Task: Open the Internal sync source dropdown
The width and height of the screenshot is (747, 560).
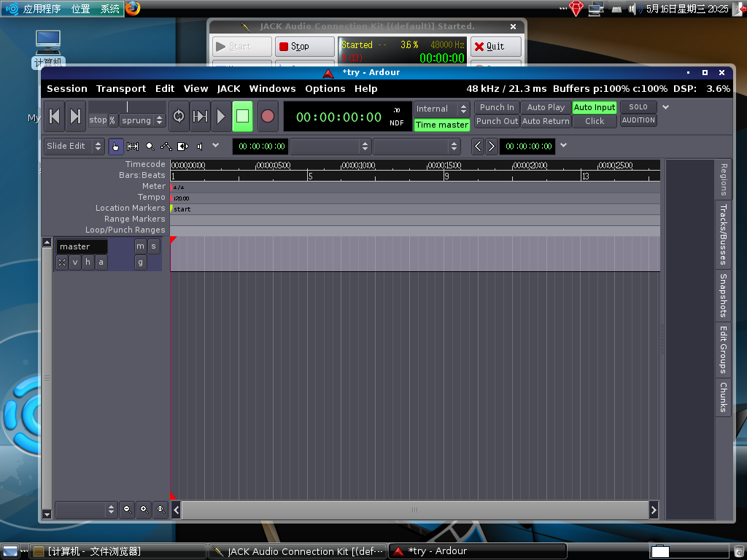Action: pos(441,109)
